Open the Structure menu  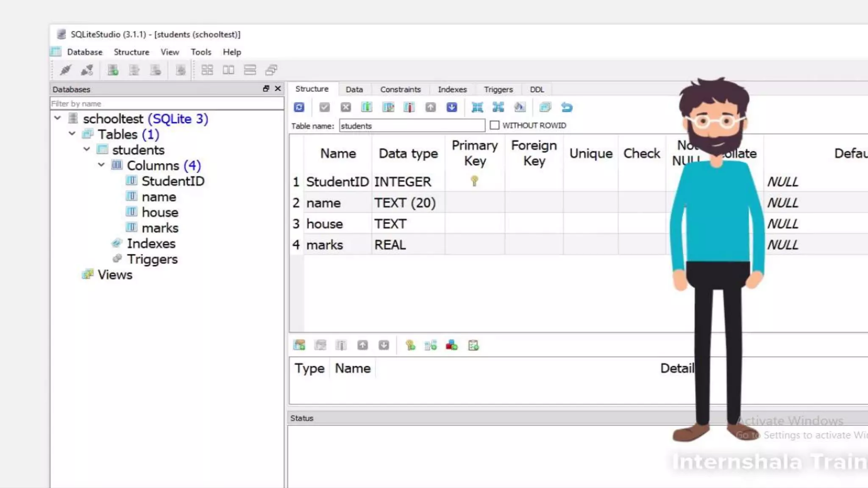point(131,52)
